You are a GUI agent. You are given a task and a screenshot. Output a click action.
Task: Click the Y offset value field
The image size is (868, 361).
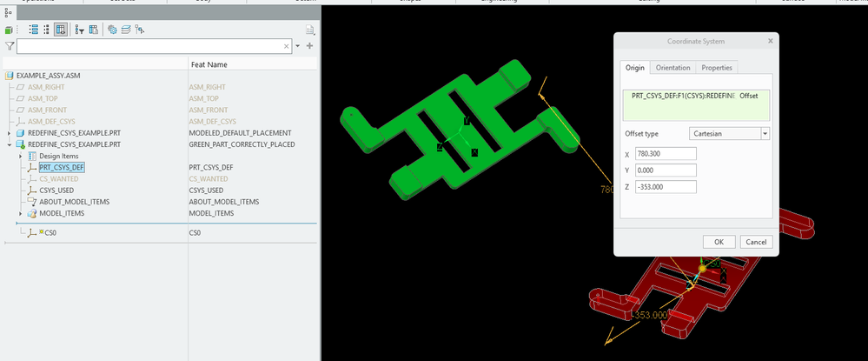666,170
